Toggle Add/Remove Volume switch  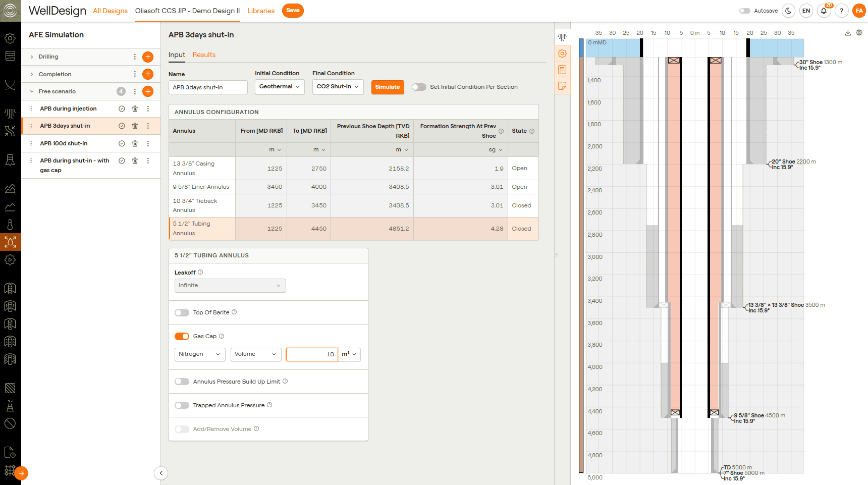(x=182, y=429)
